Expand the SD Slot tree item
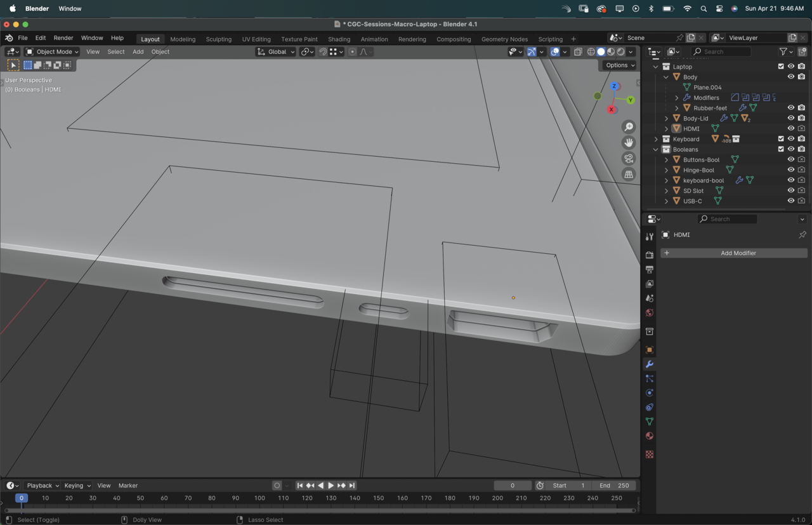This screenshot has width=812, height=525. pos(666,191)
